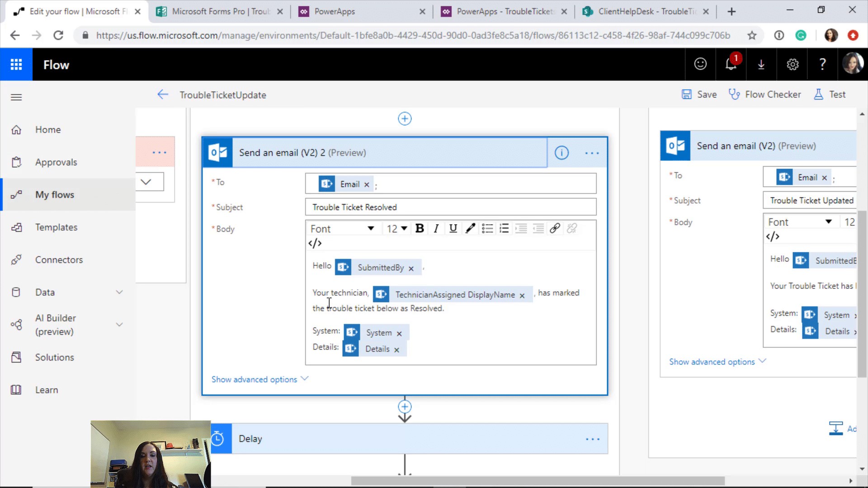Switch the body to HTML code view

315,243
